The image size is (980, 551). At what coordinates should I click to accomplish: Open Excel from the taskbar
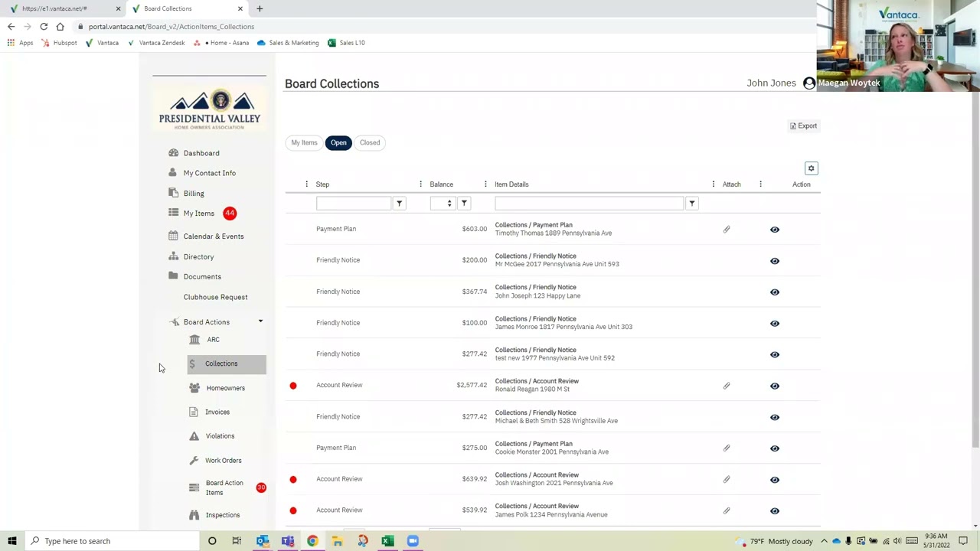coord(387,541)
